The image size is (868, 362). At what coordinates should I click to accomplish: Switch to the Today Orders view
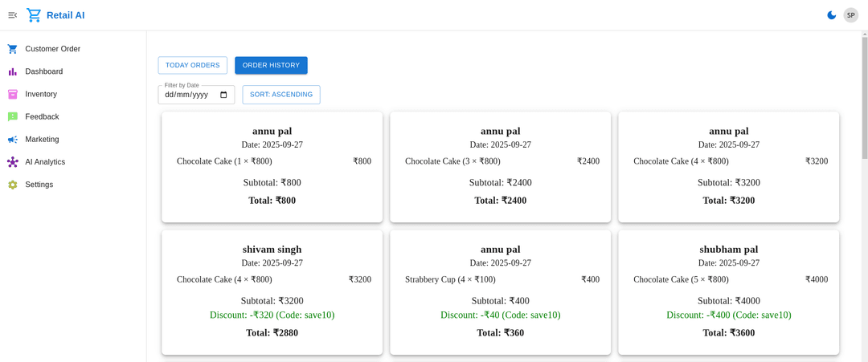(x=193, y=65)
